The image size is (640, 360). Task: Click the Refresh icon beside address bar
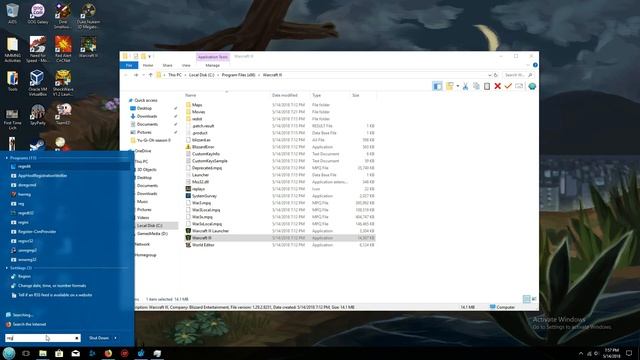coord(496,75)
